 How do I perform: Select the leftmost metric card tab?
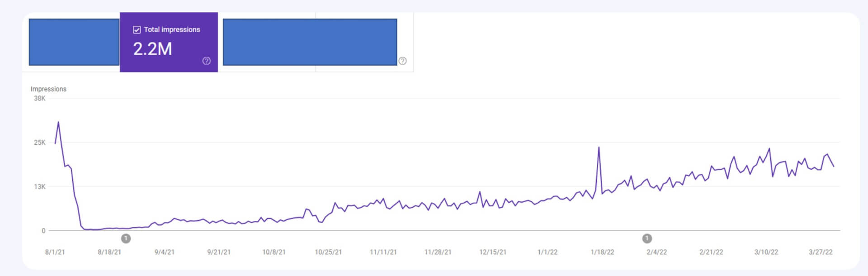(x=74, y=42)
